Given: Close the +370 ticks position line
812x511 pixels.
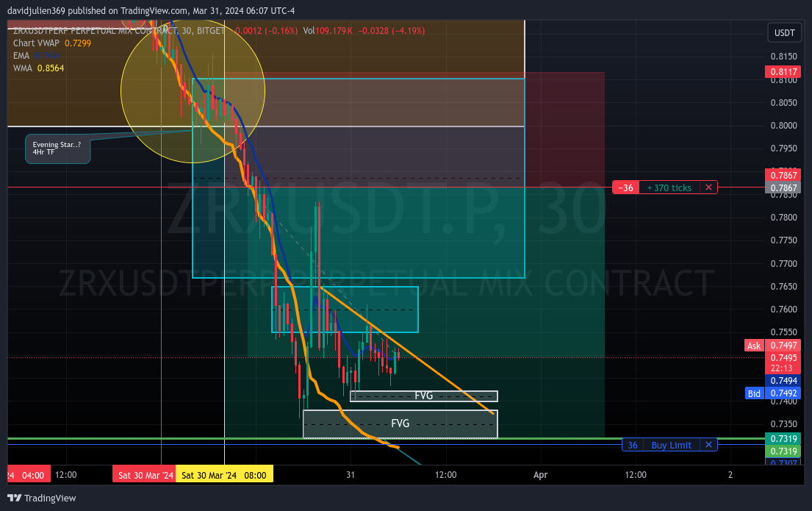Looking at the screenshot, I should [708, 187].
